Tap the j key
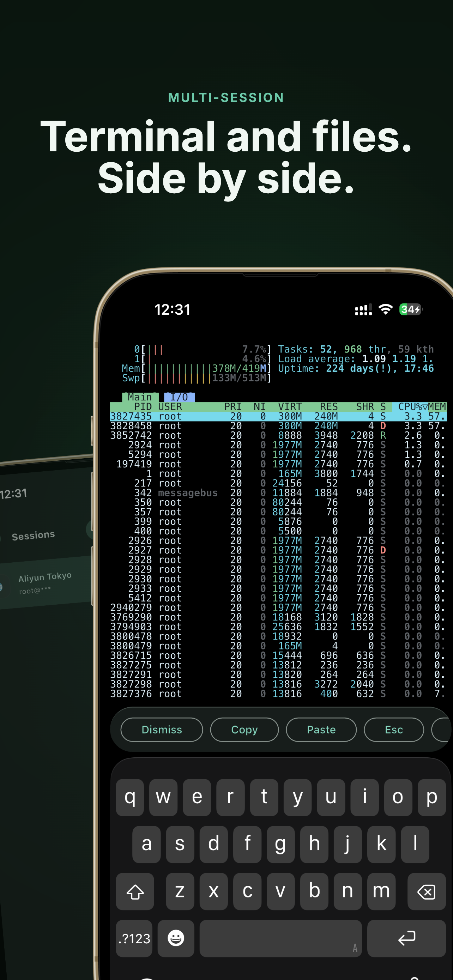The image size is (453, 980). pyautogui.click(x=348, y=844)
